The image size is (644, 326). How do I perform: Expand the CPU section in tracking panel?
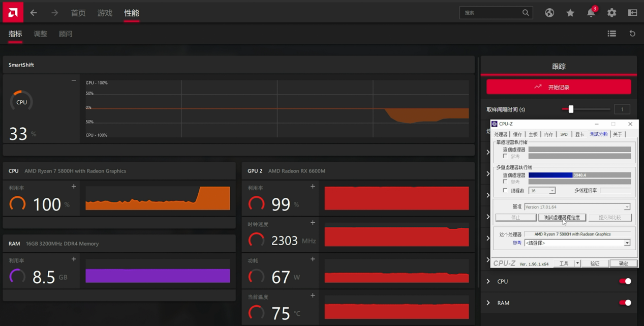(488, 281)
